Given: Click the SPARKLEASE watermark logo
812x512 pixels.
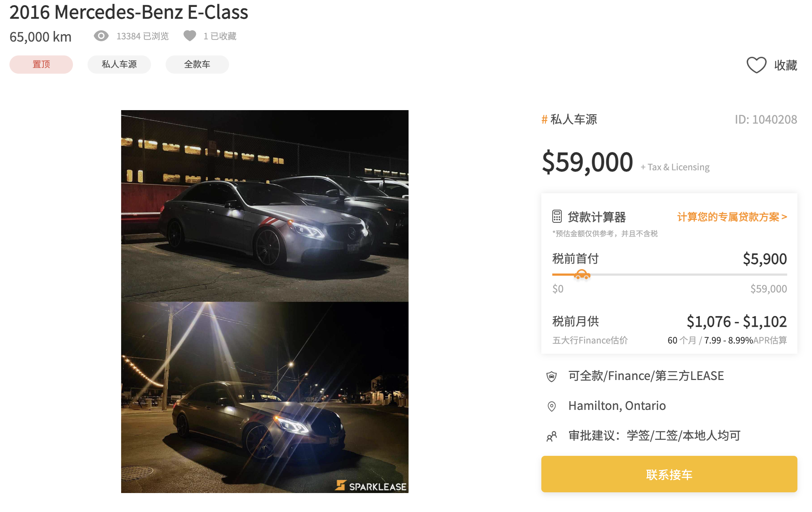Looking at the screenshot, I should tap(371, 486).
